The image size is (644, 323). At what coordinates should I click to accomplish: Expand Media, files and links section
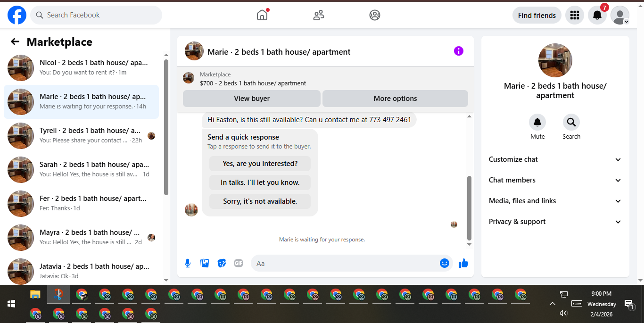pos(555,201)
